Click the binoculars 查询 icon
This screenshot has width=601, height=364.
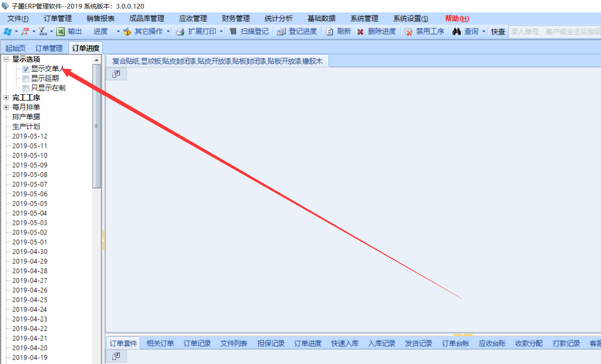457,32
